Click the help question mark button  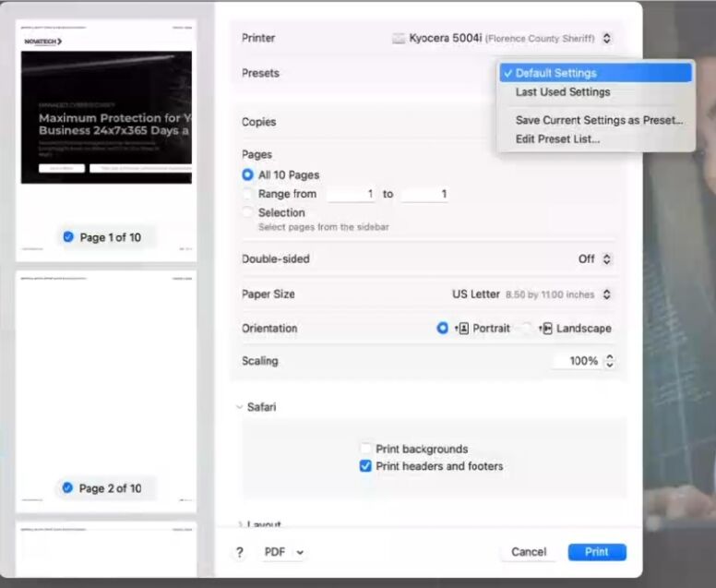(x=240, y=552)
